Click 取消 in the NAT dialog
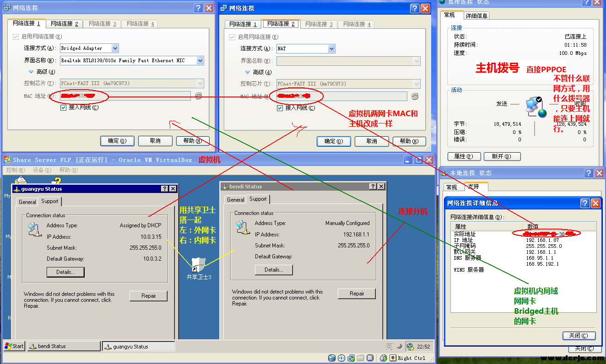Image resolution: width=606 pixels, height=364 pixels. pos(372,141)
